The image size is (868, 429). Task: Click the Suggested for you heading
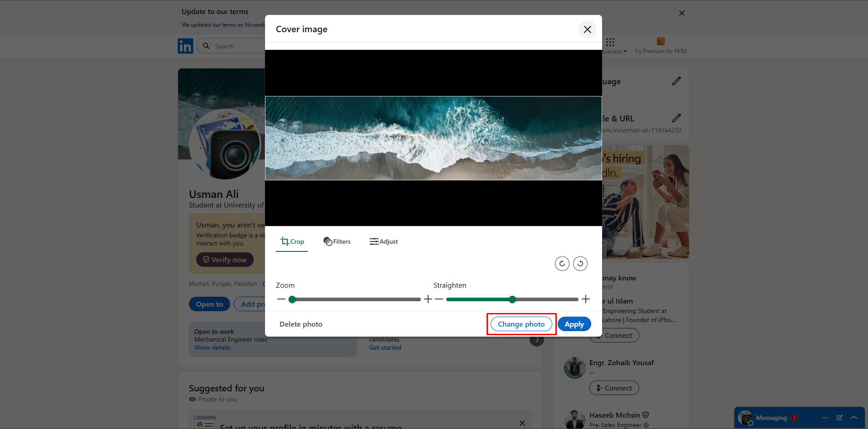click(227, 388)
